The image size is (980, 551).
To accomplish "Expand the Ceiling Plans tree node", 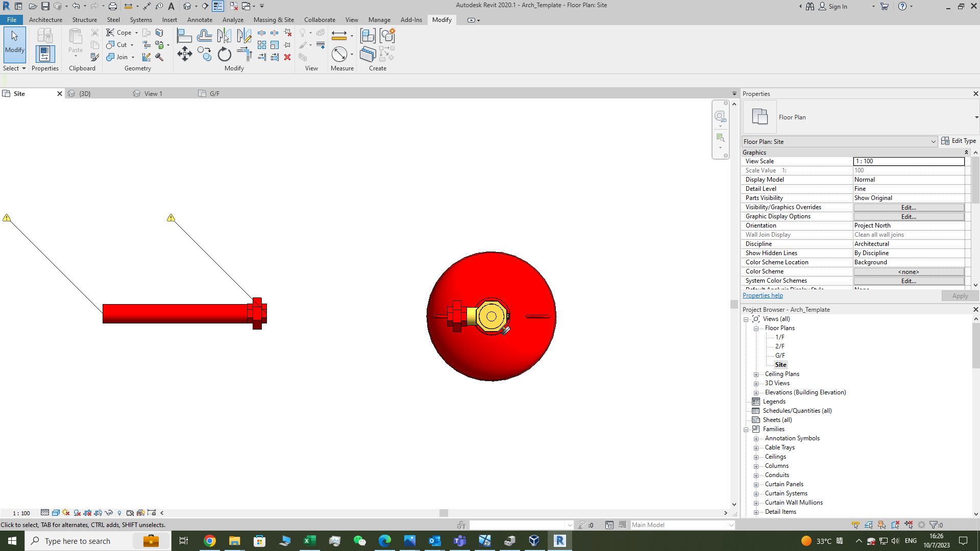I will coord(757,374).
